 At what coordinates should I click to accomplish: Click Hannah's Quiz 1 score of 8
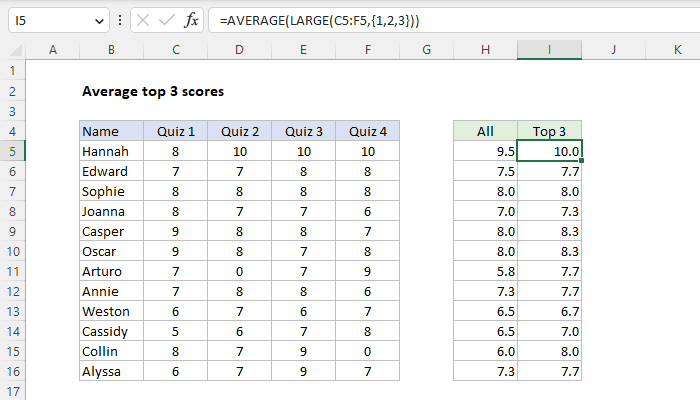coord(175,151)
